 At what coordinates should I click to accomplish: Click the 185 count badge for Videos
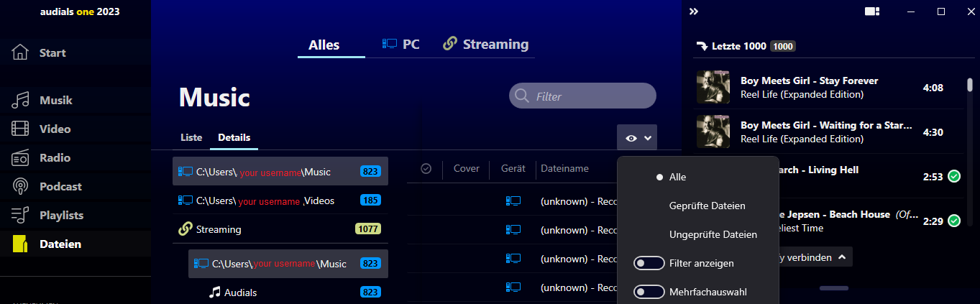tap(370, 201)
